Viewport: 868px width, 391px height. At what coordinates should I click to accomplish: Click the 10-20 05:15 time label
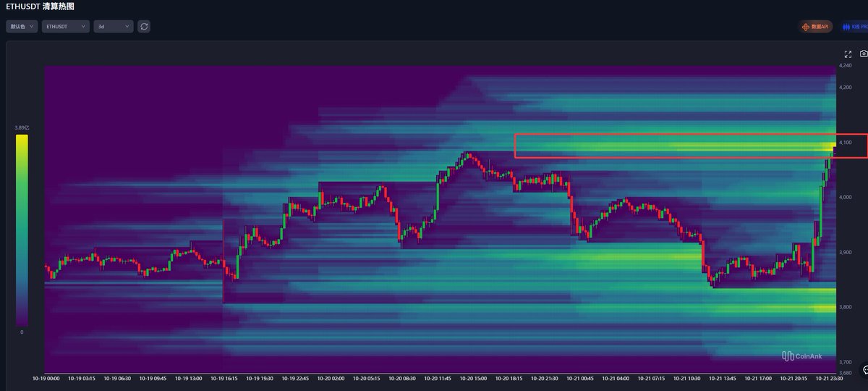pyautogui.click(x=367, y=378)
